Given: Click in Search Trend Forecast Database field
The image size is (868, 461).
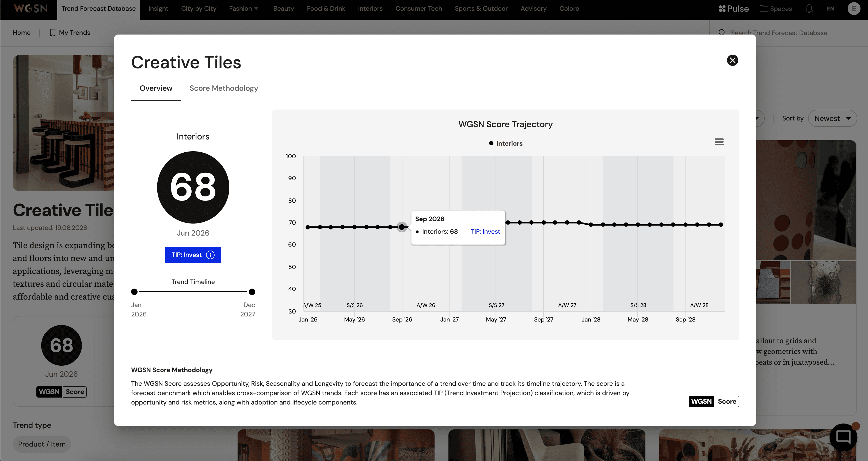Looking at the screenshot, I should click(779, 33).
